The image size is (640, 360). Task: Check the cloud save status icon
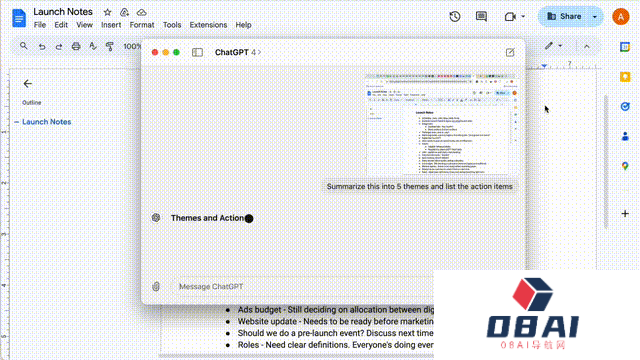[x=141, y=12]
